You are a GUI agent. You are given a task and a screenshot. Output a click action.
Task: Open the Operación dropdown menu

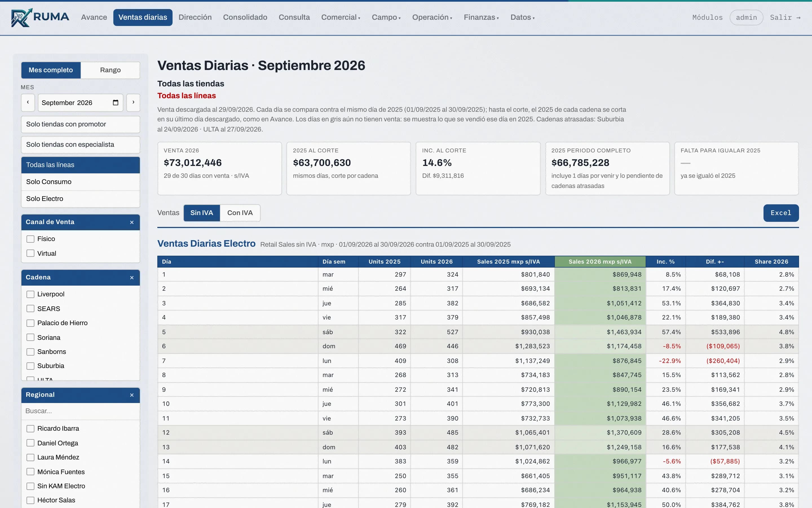point(432,17)
